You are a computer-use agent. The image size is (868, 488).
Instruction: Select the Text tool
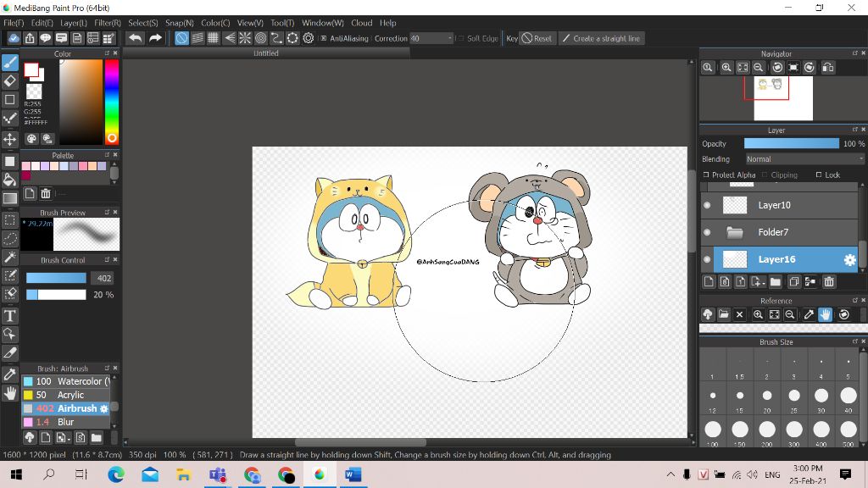pos(10,315)
